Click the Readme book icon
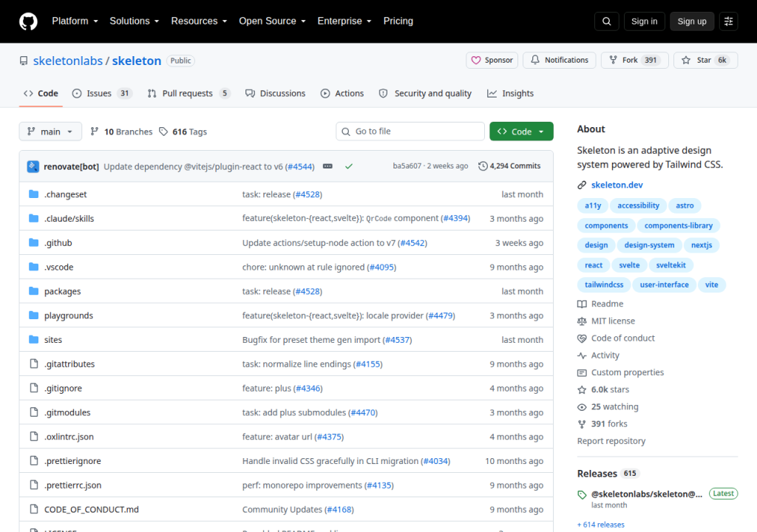The height and width of the screenshot is (532, 757). (582, 304)
